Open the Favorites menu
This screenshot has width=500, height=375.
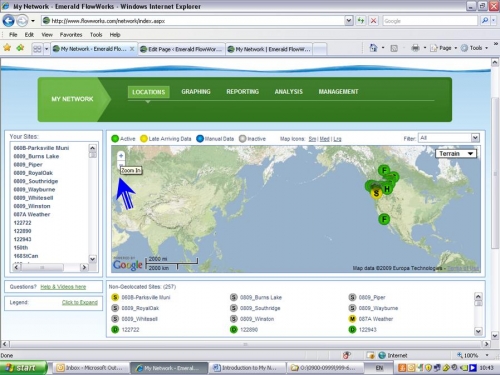coord(71,35)
